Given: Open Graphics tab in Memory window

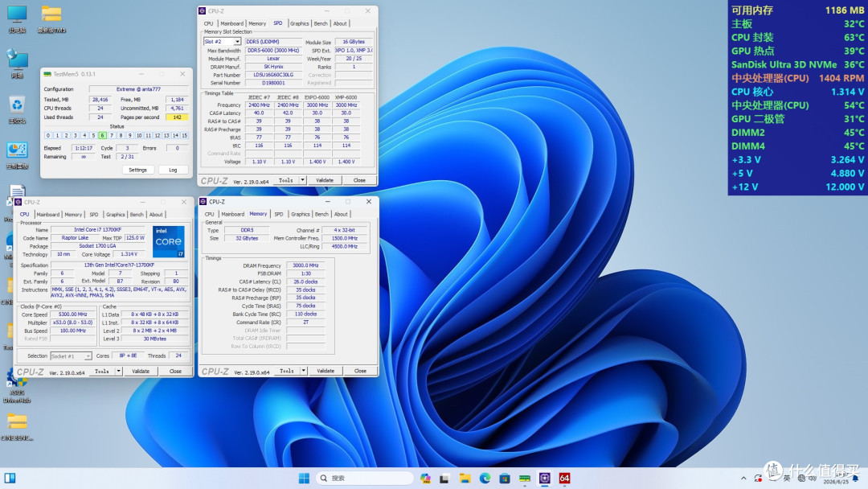Looking at the screenshot, I should click(300, 214).
